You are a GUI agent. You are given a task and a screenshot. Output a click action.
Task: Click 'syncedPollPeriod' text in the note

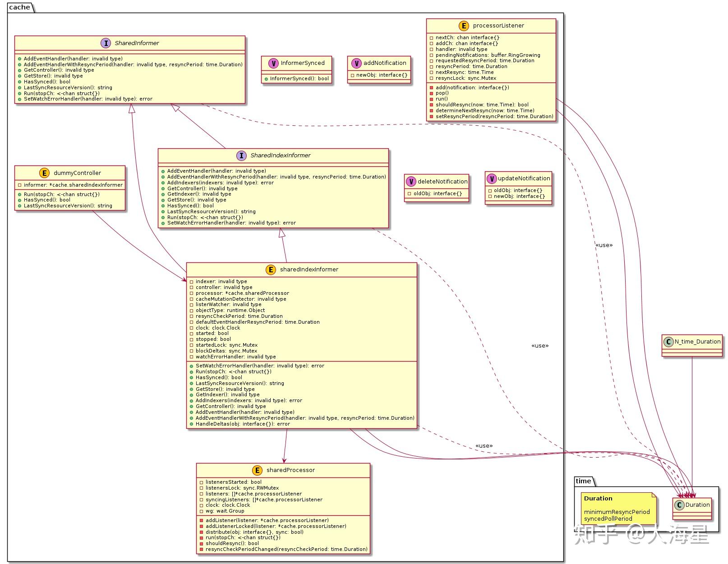coord(608,518)
